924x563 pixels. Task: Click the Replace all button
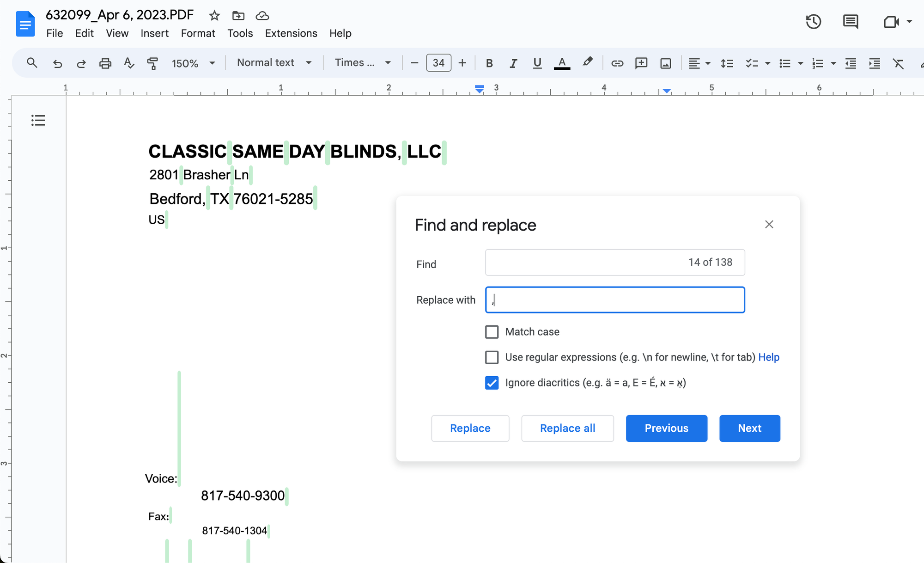tap(567, 428)
